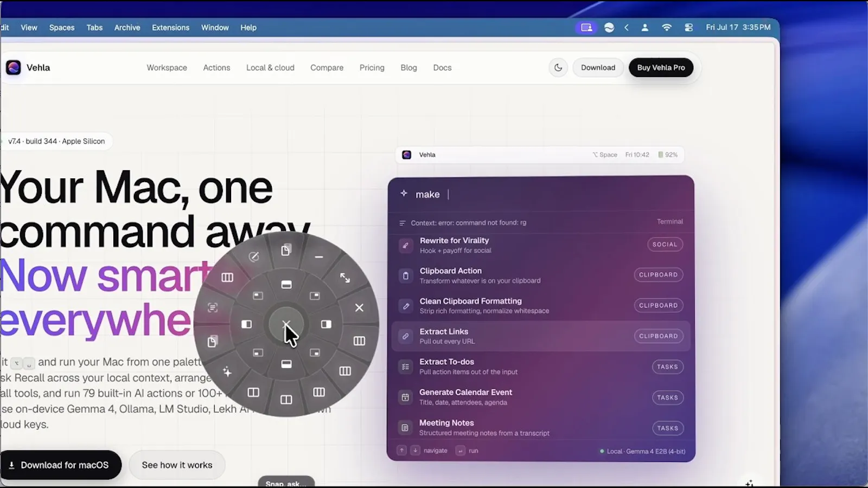Click the sparkle icon beside the make query
The image size is (868, 488).
pos(404,194)
